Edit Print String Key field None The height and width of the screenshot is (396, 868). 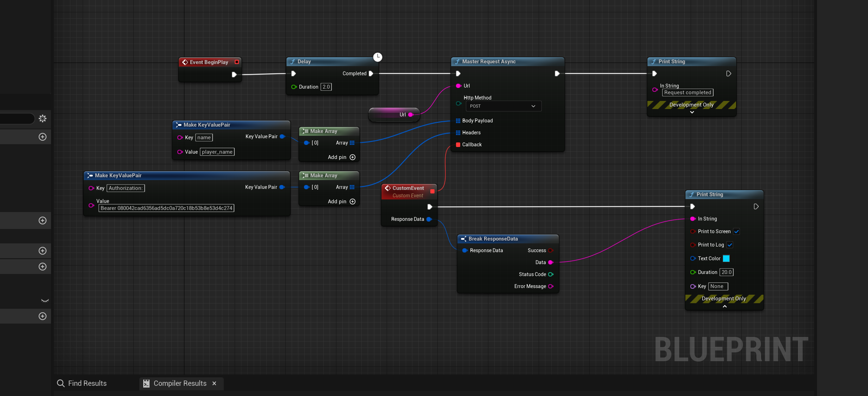pyautogui.click(x=718, y=286)
